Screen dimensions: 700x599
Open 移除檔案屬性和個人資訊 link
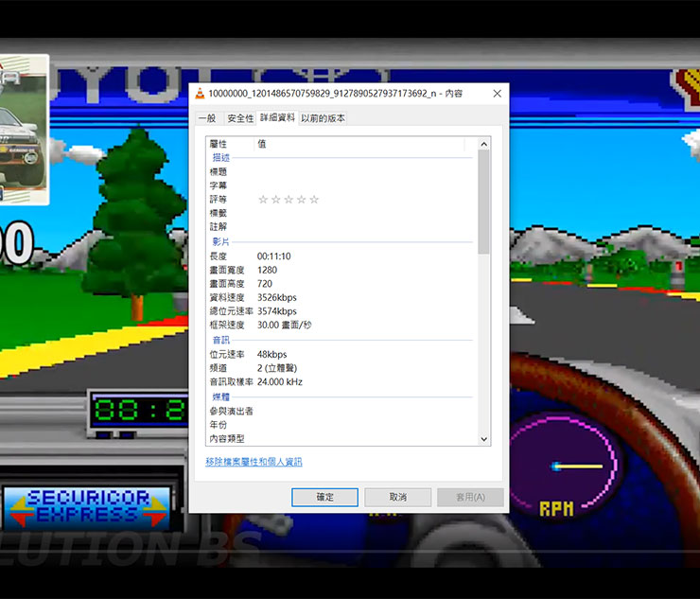254,462
